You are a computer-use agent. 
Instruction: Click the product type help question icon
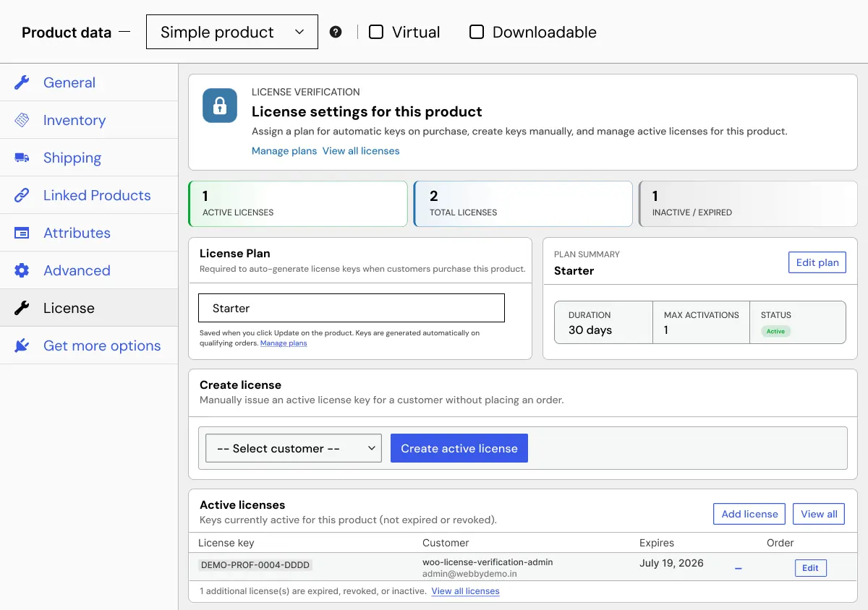coord(336,32)
